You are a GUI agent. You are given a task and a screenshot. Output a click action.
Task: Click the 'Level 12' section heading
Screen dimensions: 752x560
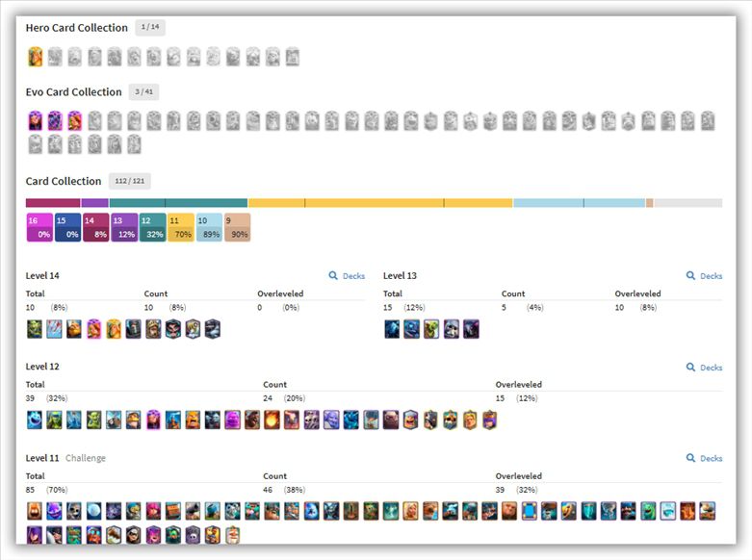(x=42, y=367)
